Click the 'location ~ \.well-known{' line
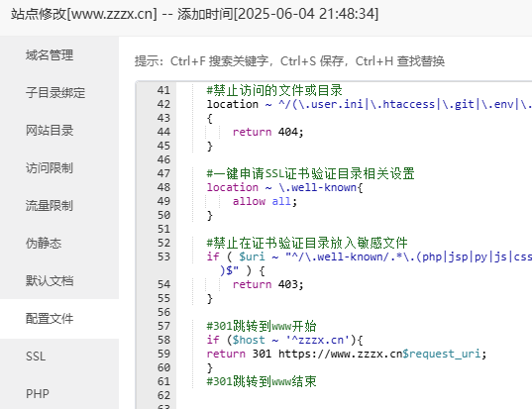532x409 pixels. pyautogui.click(x=284, y=187)
